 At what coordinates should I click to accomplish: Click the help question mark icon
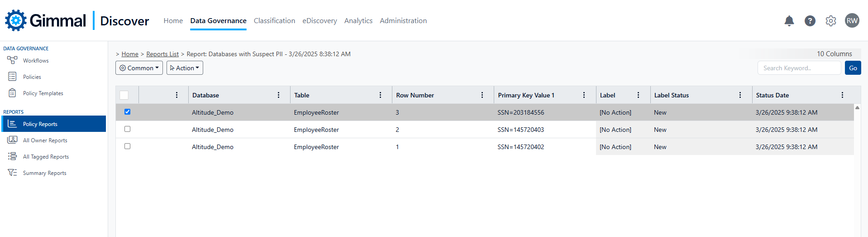(810, 21)
